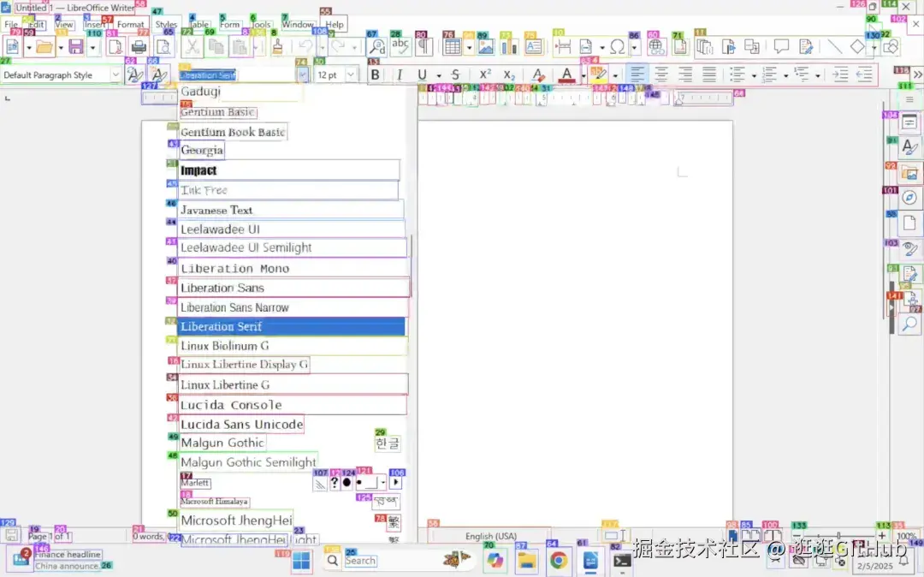The image size is (924, 577).
Task: Open the 12 pt font size dropdown
Action: point(351,74)
